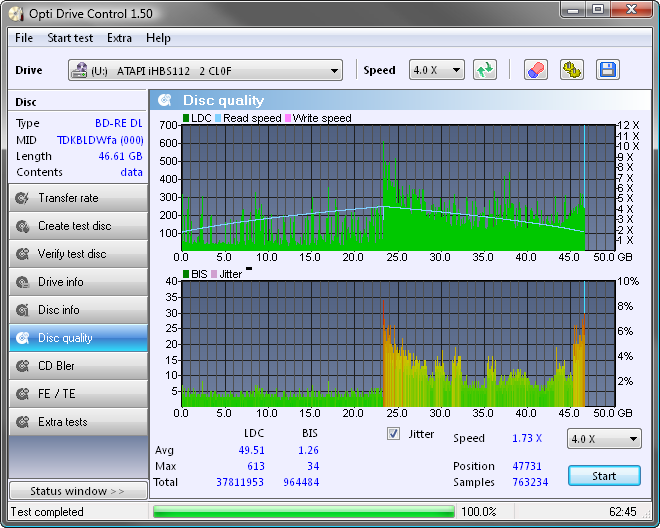Click the LDC max value 613

[x=256, y=466]
